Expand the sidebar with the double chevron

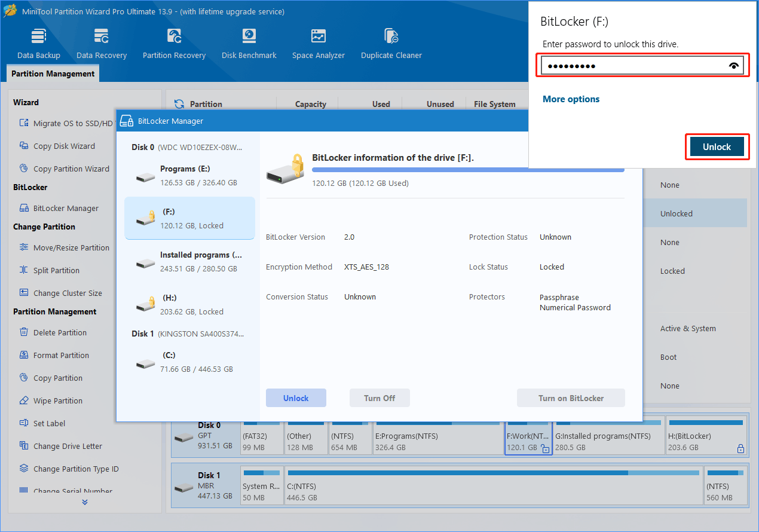coord(85,502)
